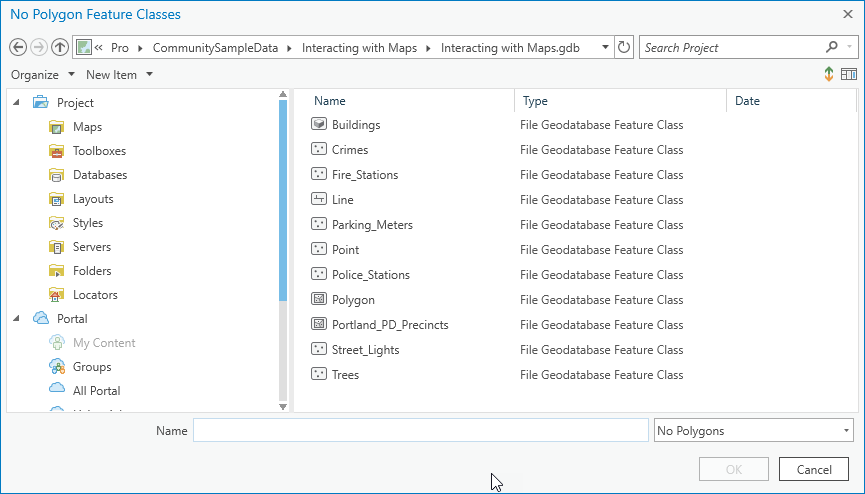Screen dimensions: 865x494
Task: Click the Back navigation arrow icon
Action: point(17,47)
